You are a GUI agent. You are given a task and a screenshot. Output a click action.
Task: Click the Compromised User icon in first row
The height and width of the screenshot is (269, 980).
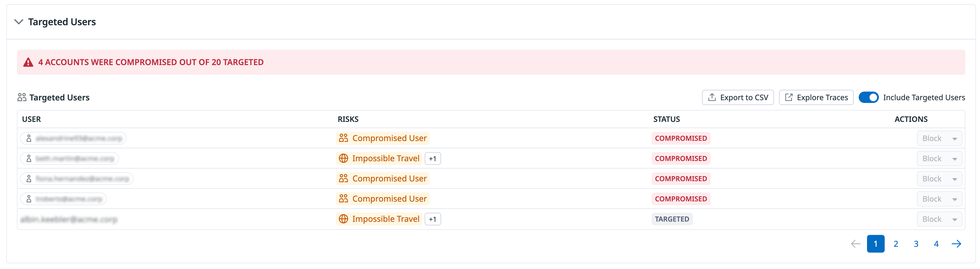(x=343, y=138)
